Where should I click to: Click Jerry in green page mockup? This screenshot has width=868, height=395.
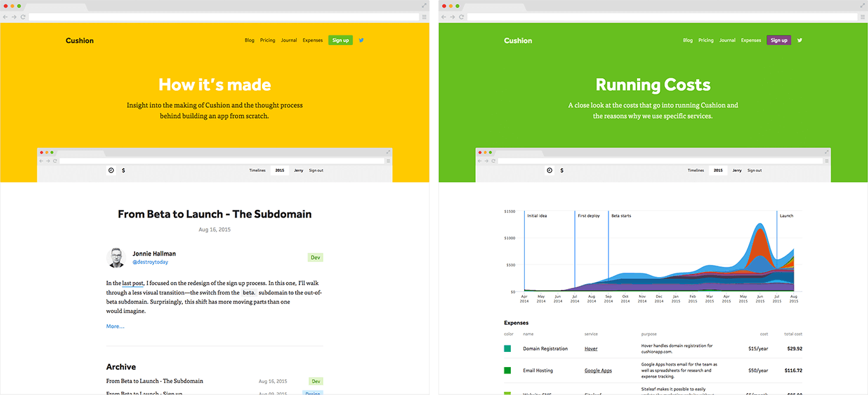point(737,171)
